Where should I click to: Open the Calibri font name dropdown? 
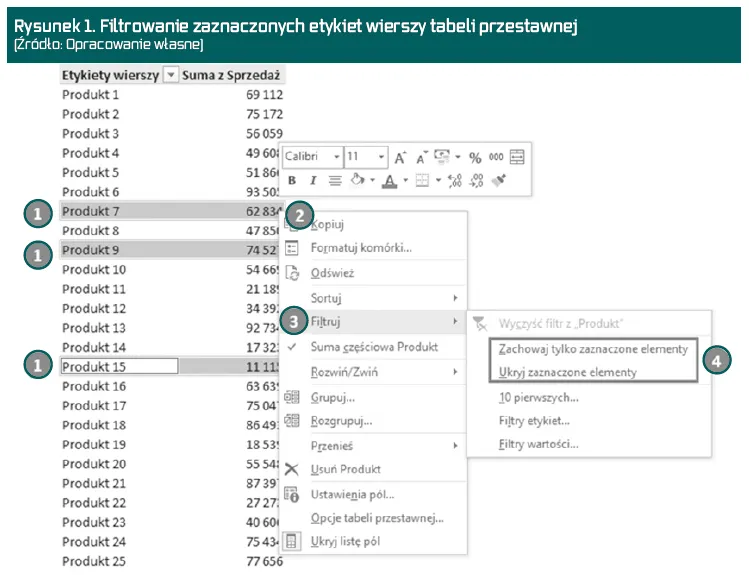[335, 158]
